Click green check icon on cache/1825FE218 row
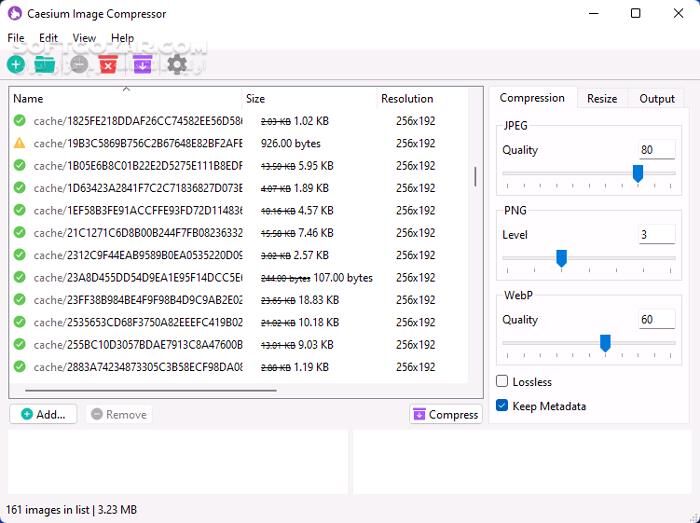This screenshot has width=700, height=523. tap(19, 120)
